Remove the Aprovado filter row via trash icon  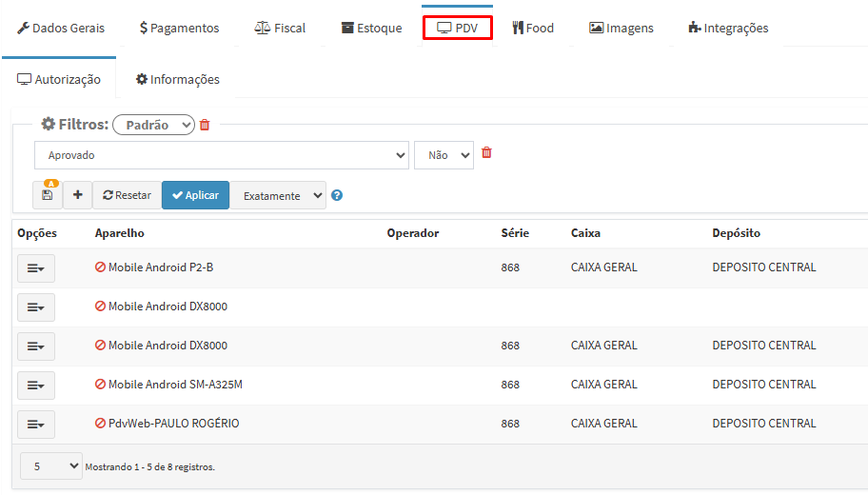pos(486,153)
